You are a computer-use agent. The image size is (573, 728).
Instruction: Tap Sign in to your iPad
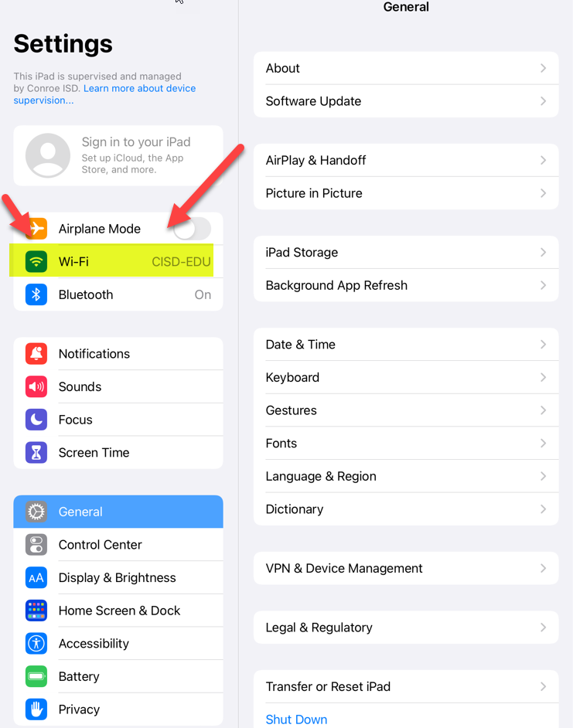(118, 155)
